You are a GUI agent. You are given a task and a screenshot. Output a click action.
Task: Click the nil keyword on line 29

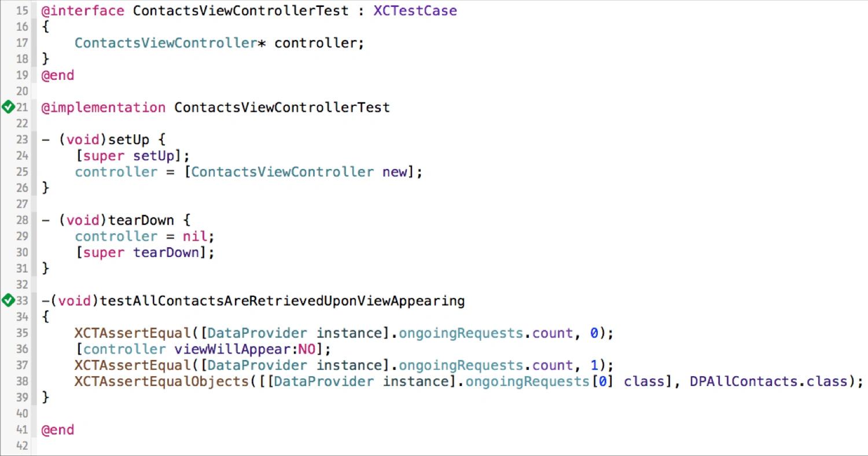coord(195,236)
